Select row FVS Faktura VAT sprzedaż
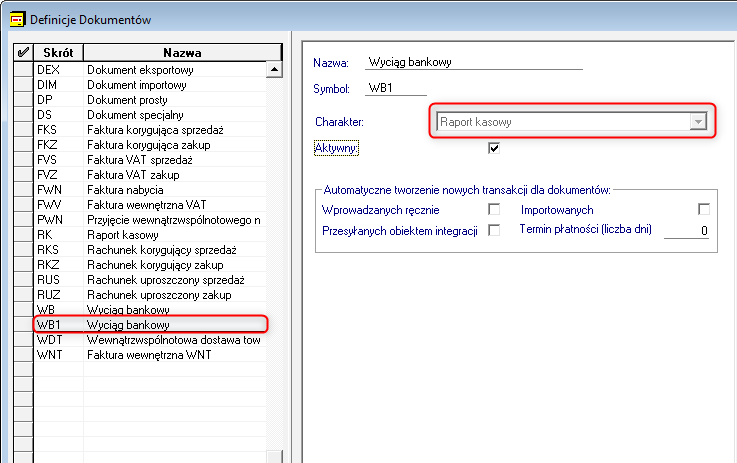This screenshot has height=463, width=737. click(150, 160)
